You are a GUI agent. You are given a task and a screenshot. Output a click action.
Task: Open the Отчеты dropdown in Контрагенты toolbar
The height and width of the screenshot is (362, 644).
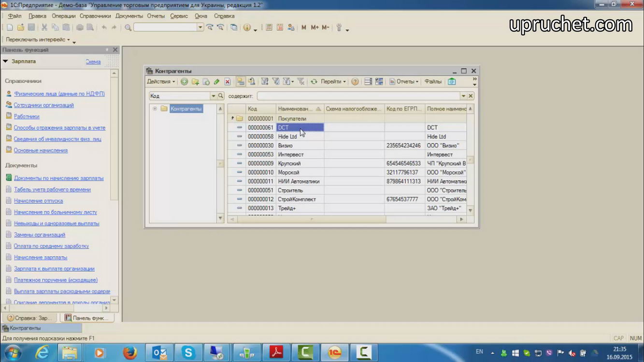pos(404,82)
